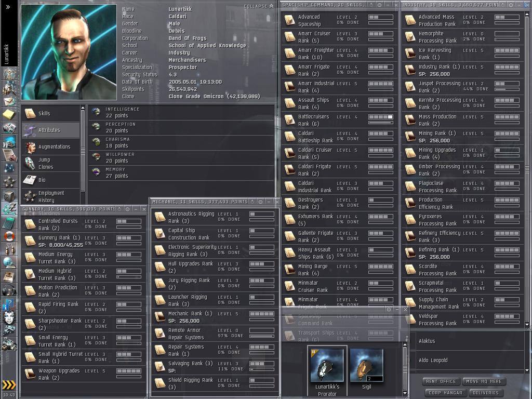Open the Corp Hangar button
This screenshot has height=399, width=532.
pyautogui.click(x=445, y=393)
